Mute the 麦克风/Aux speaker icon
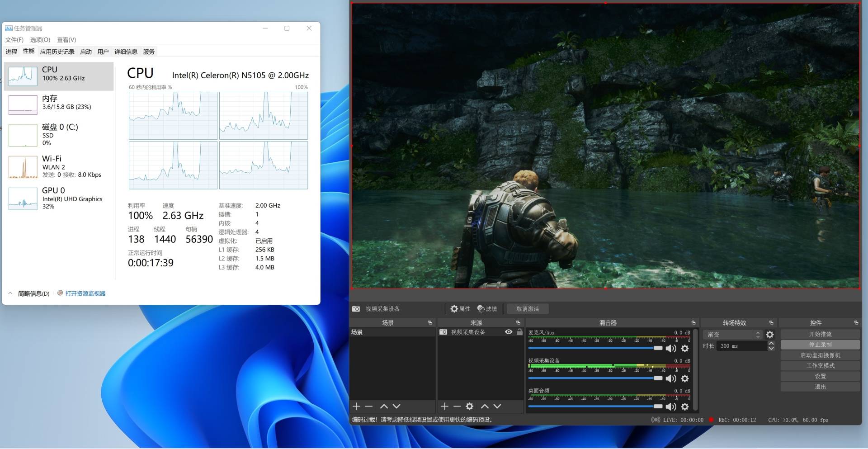Screen dimensions: 868x449 (671, 348)
